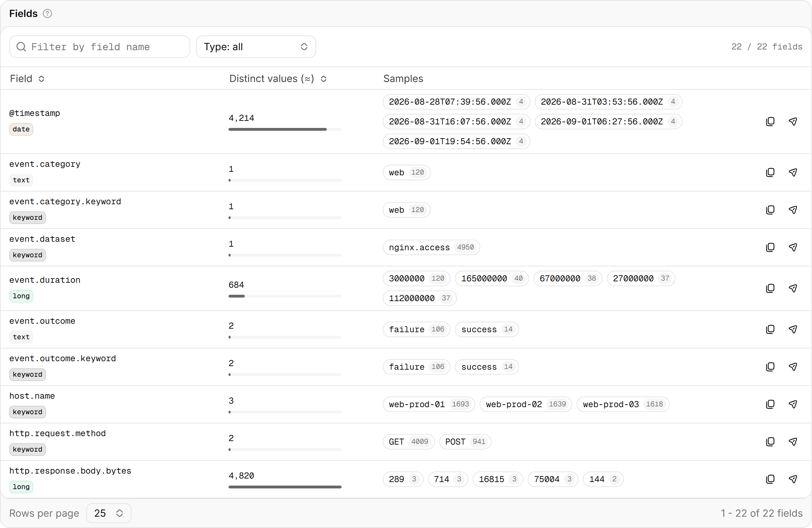Copy the event.category text field row
Image resolution: width=812 pixels, height=528 pixels.
click(770, 172)
